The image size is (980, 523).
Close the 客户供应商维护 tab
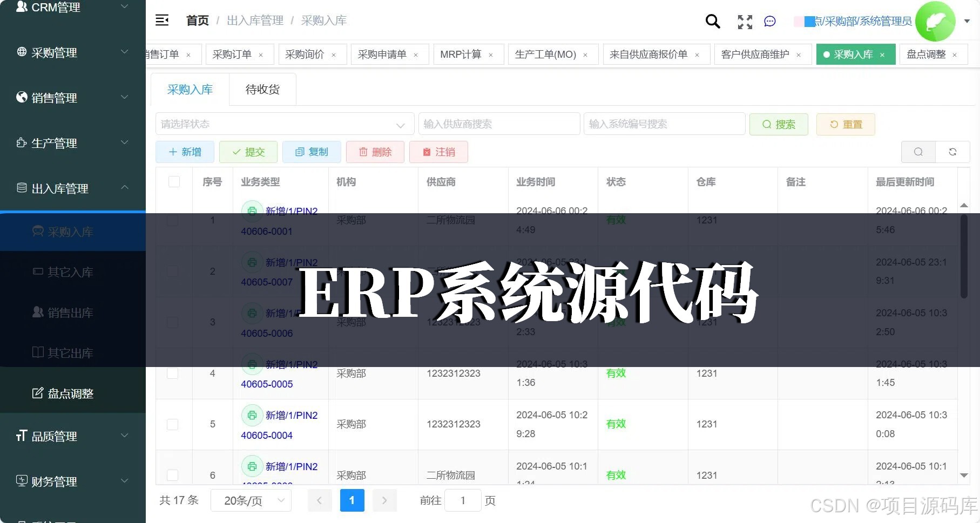pyautogui.click(x=799, y=55)
